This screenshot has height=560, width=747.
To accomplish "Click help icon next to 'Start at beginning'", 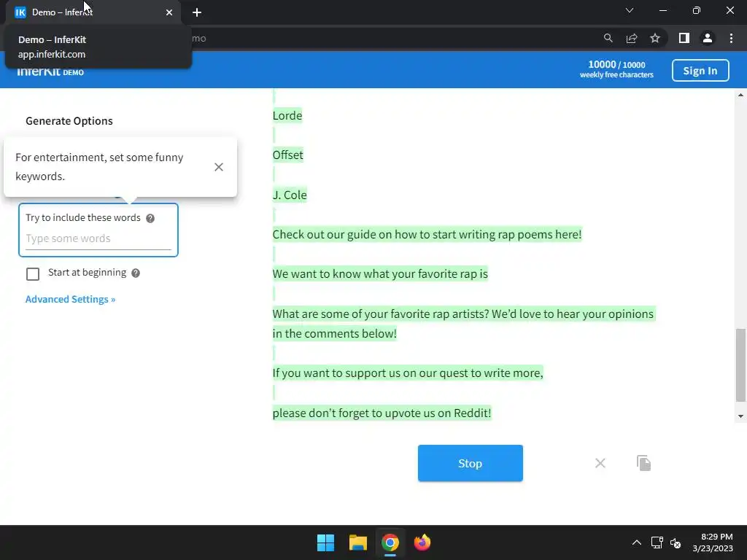I will point(136,273).
